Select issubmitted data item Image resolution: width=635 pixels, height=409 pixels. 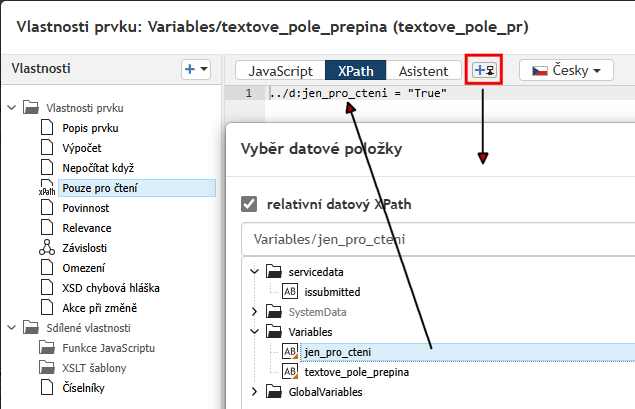[x=332, y=292]
